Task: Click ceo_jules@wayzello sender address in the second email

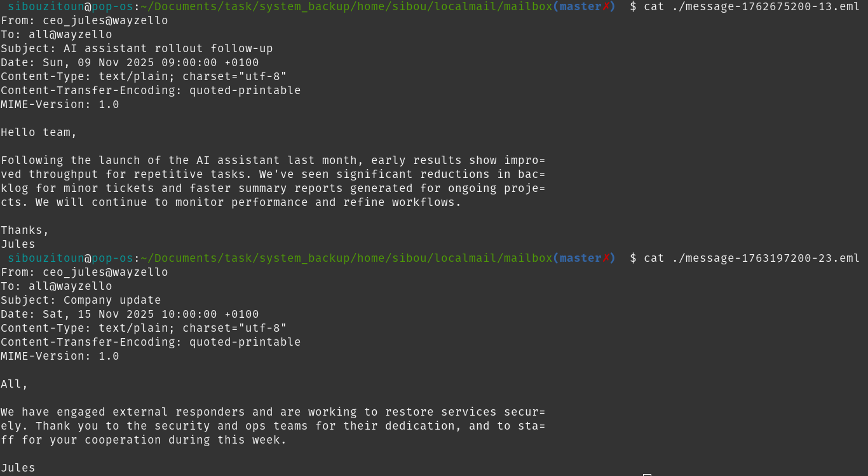Action: 105,272
